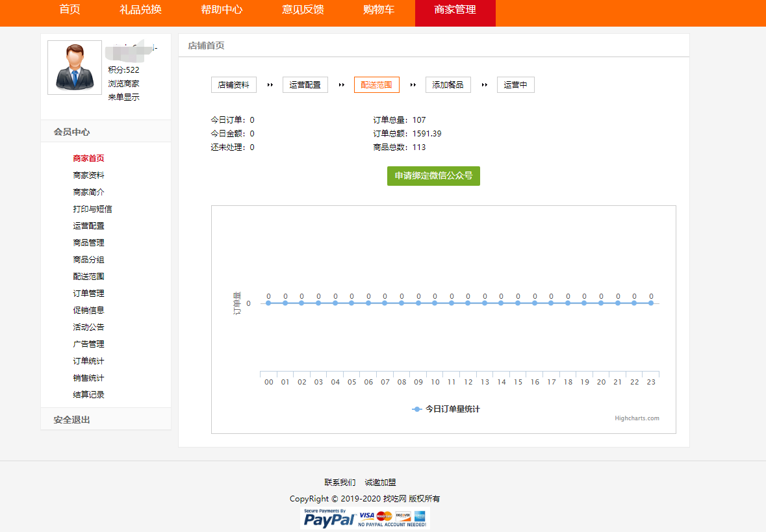Select the 店铺资料 setup step
766x532 pixels.
(234, 85)
